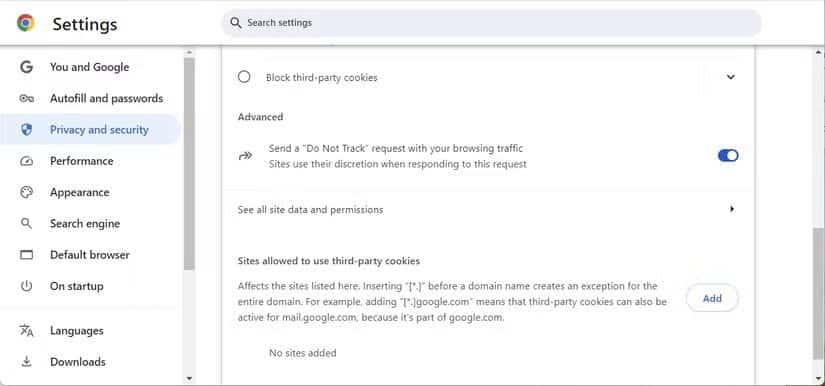Click the Google G icon in sidebar
Image resolution: width=825 pixels, height=386 pixels.
26,67
